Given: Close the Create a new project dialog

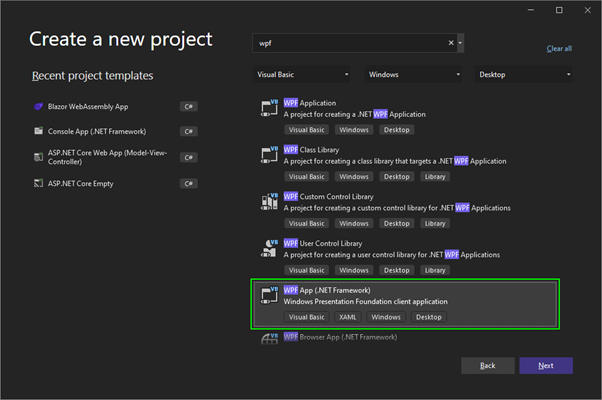Looking at the screenshot, I should click(x=587, y=10).
